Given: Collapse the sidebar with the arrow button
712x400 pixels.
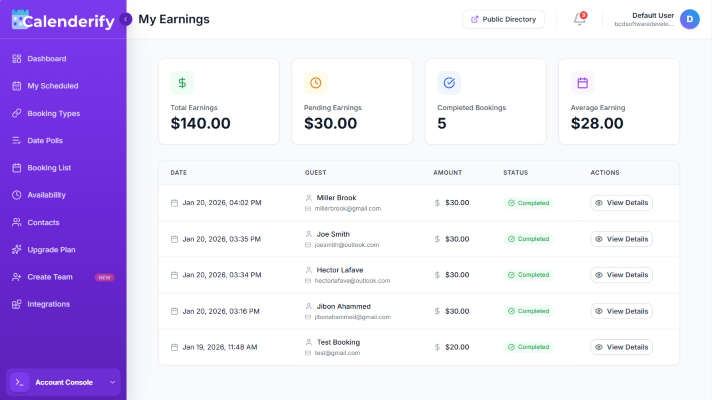Looking at the screenshot, I should pos(126,19).
